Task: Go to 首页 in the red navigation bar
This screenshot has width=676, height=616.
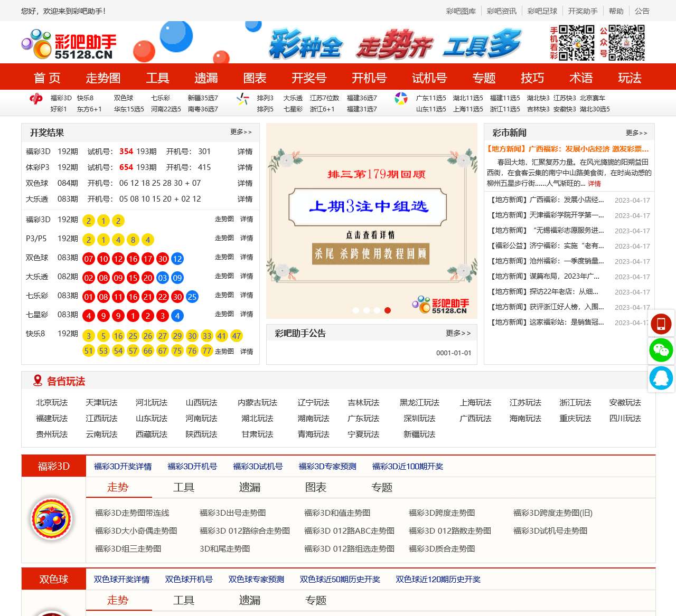Action: coord(47,78)
